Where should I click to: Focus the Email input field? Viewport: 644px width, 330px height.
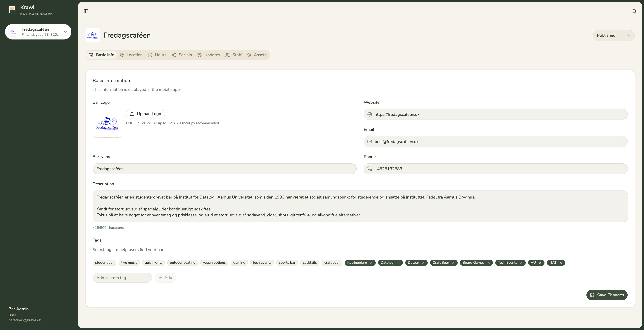tap(495, 142)
